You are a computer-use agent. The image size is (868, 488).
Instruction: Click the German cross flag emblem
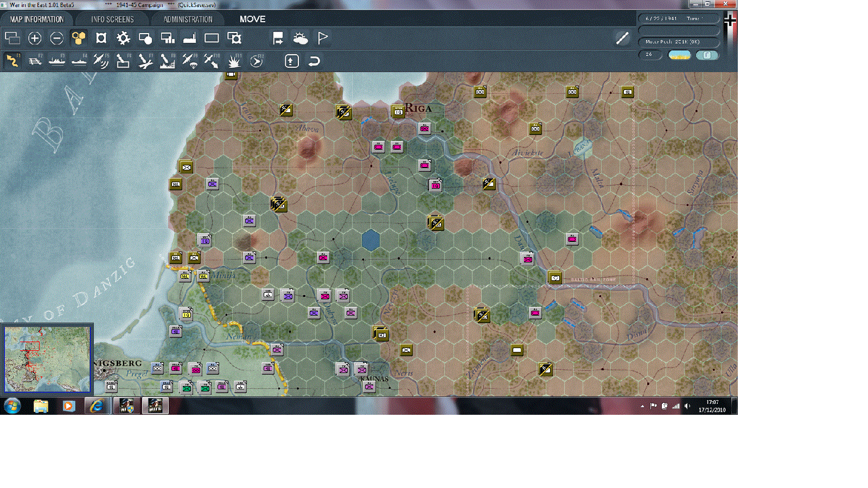[x=730, y=21]
